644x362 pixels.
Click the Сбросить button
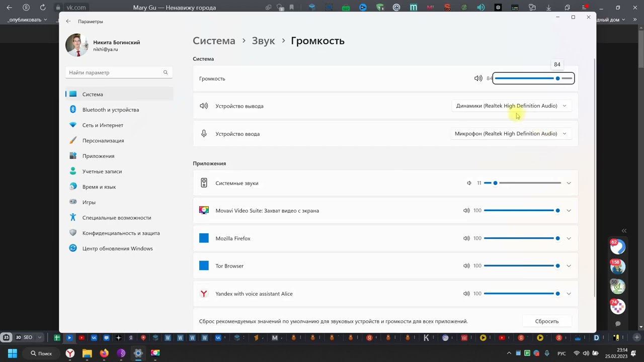(547, 321)
